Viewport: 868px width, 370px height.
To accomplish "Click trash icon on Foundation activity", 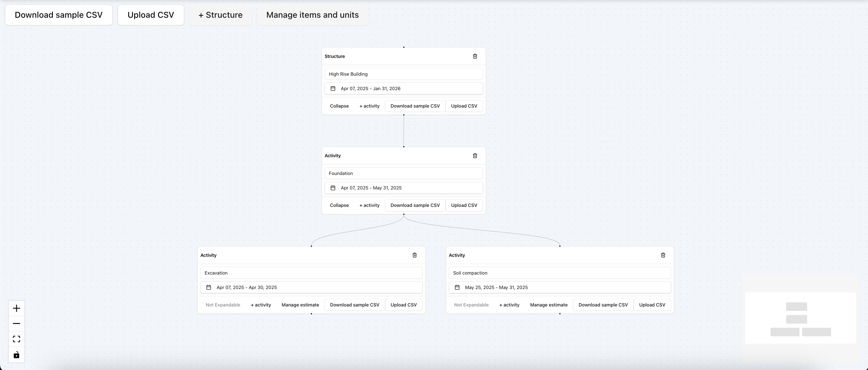I will [x=475, y=156].
